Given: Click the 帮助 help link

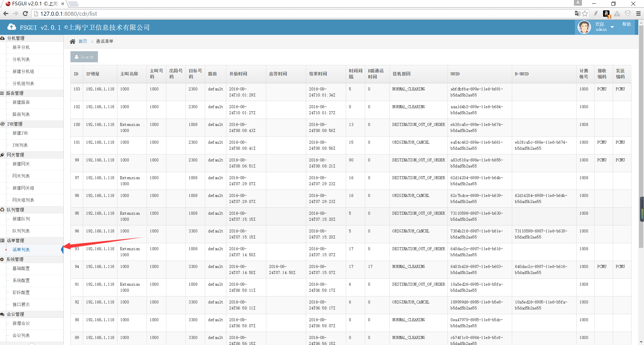Looking at the screenshot, I should (626, 24).
